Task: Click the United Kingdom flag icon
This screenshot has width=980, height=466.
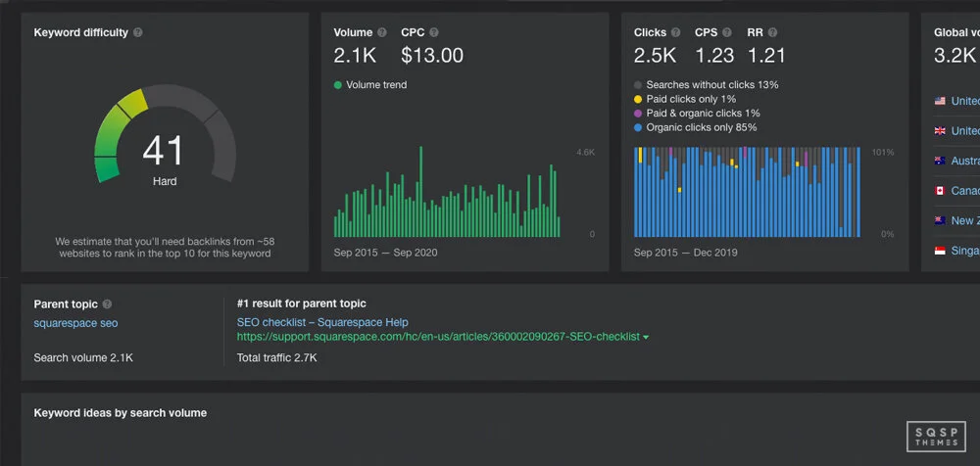Action: pos(940,130)
